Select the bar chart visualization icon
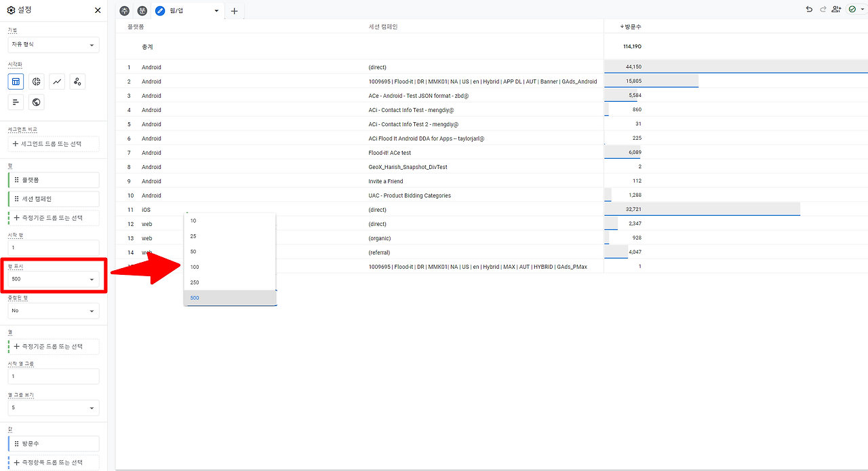This screenshot has width=868, height=471. [16, 102]
